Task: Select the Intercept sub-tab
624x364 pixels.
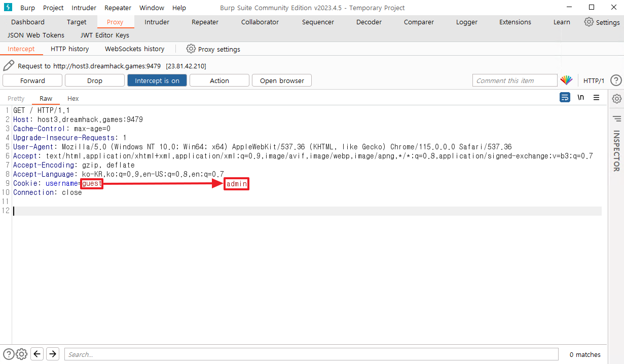Action: point(21,49)
